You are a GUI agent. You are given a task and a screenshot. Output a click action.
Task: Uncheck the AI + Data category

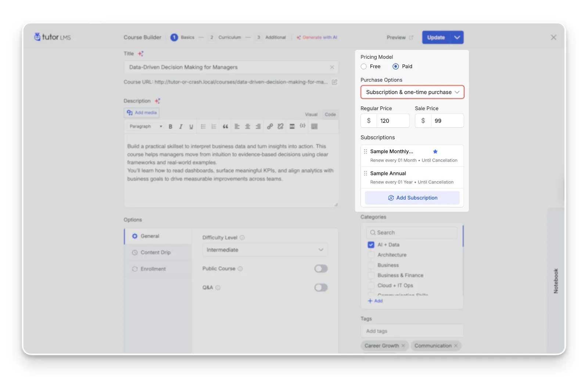[x=371, y=245]
